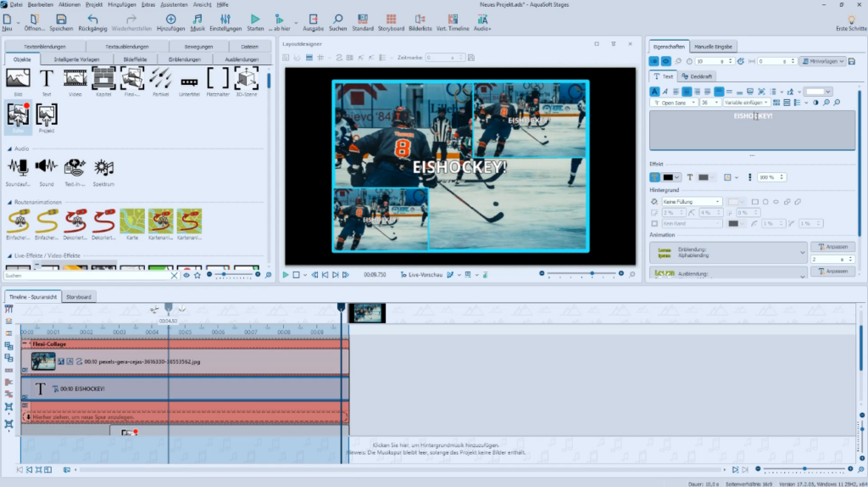Toggle the Kein Rand border checkbox
Image resolution: width=868 pixels, height=487 pixels.
[654, 223]
